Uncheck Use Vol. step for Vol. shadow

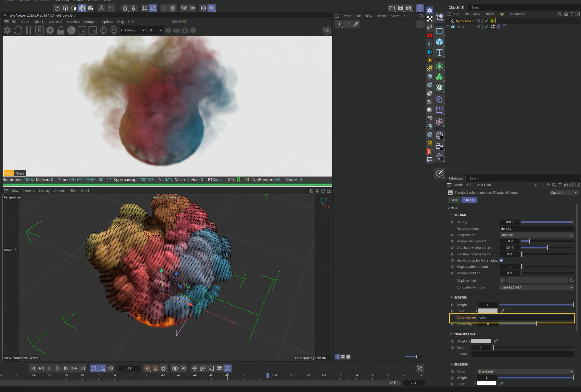[501, 260]
